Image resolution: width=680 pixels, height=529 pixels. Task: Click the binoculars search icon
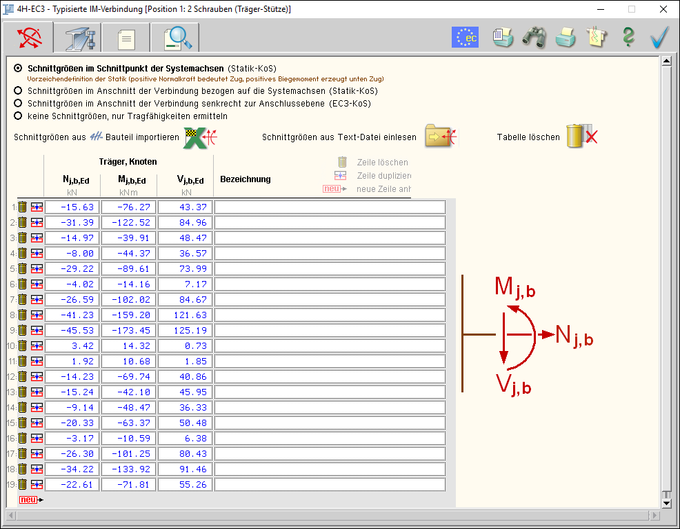535,38
